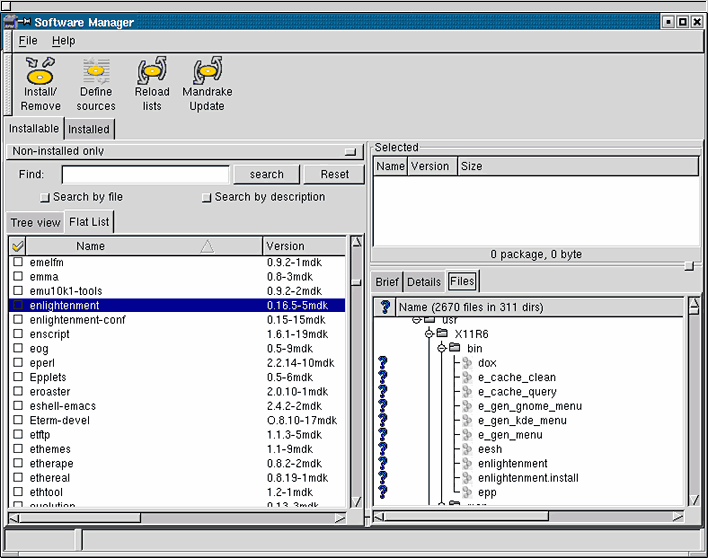Select the eroaster package row
Viewport: 708px width, 558px height.
tap(177, 391)
